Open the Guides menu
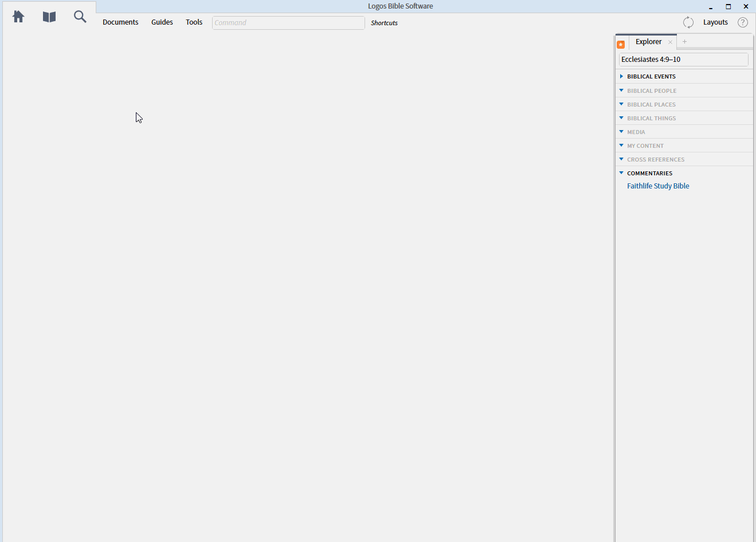The width and height of the screenshot is (756, 542). 162,22
